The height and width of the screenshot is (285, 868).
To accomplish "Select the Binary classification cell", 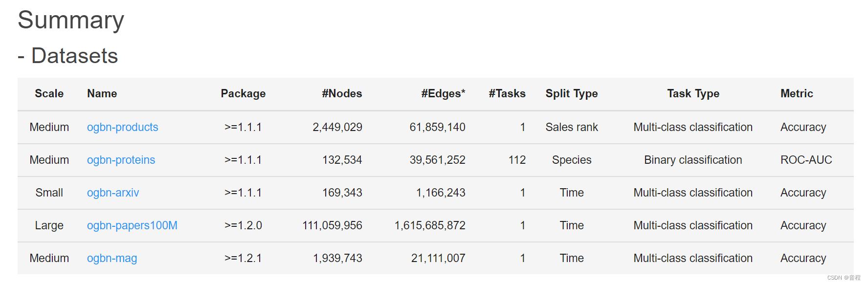I will (x=693, y=160).
